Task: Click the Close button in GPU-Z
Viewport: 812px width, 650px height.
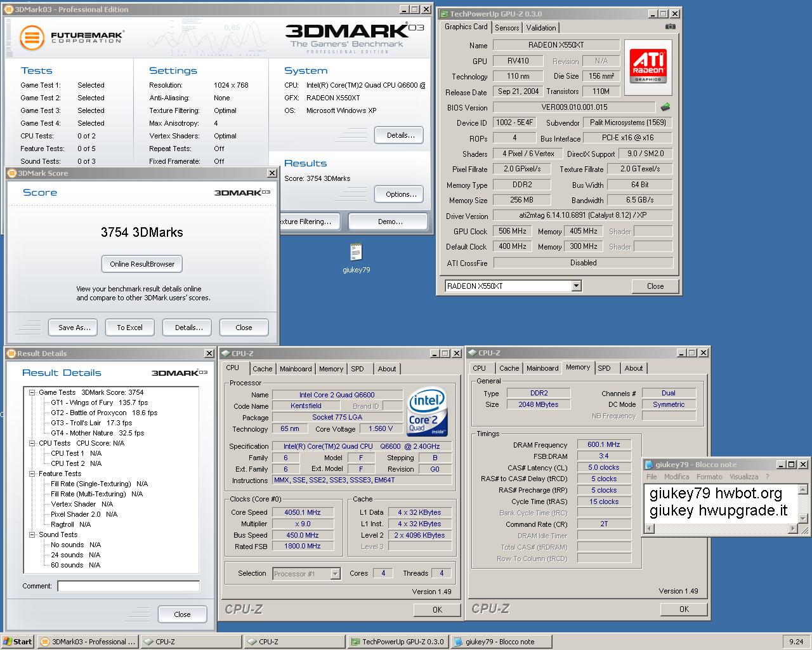Action: (x=655, y=286)
